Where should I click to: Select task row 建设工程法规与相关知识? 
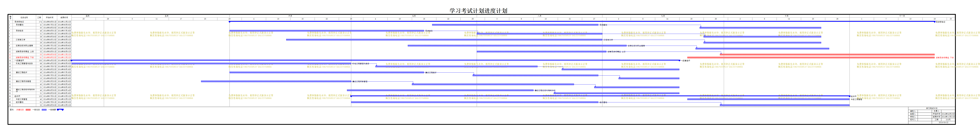(x=40, y=90)
